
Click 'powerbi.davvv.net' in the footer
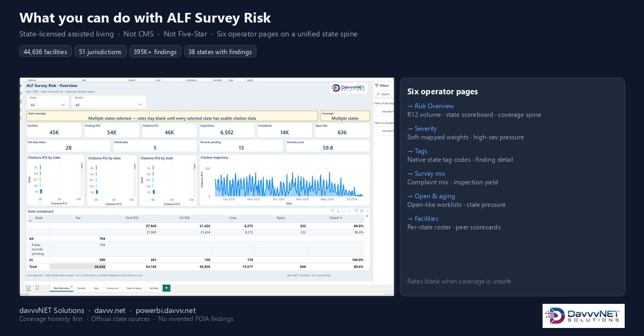166,310
